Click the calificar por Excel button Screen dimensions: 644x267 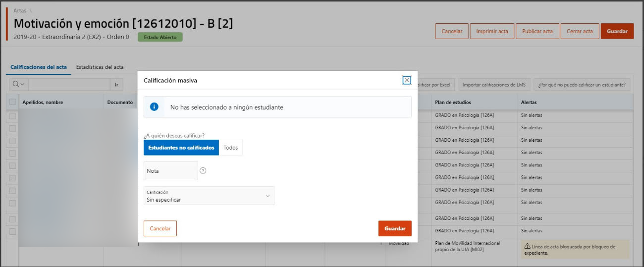click(434, 85)
